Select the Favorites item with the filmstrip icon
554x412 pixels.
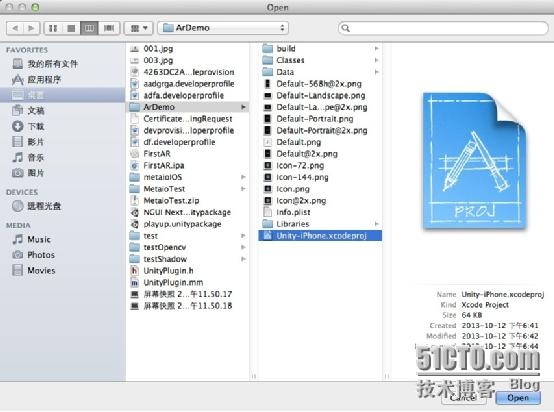pos(62,142)
